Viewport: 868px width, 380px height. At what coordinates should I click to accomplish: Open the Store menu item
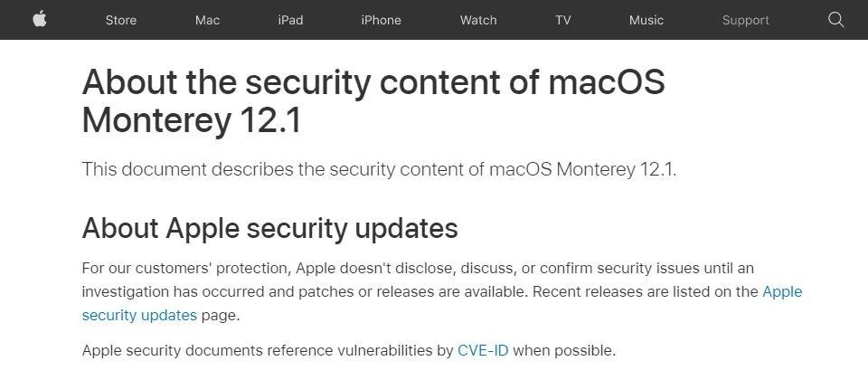click(121, 20)
